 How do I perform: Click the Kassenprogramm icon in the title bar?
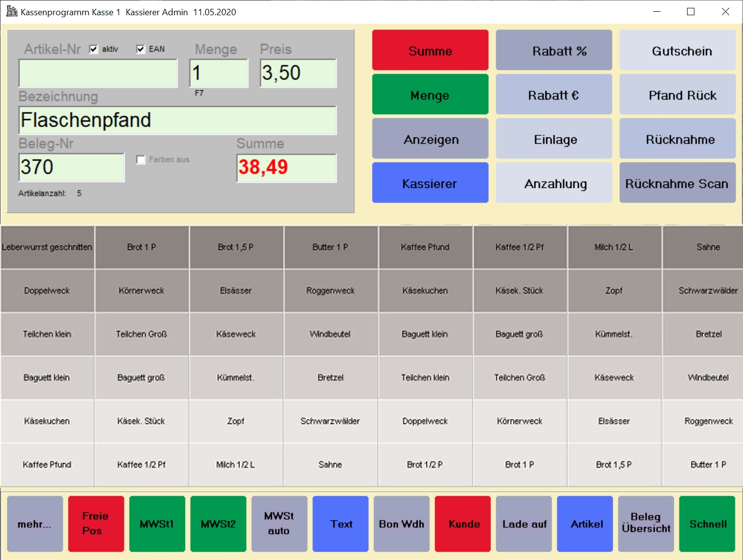(12, 11)
